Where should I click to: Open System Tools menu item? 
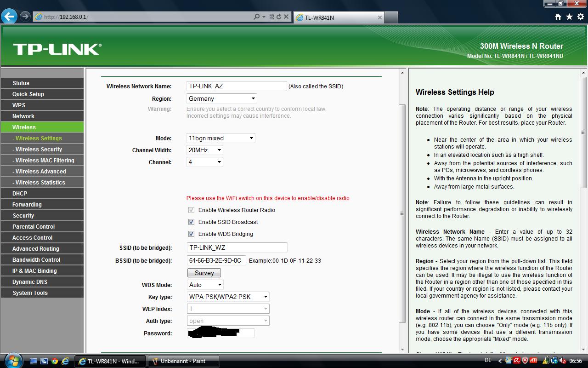click(x=42, y=293)
